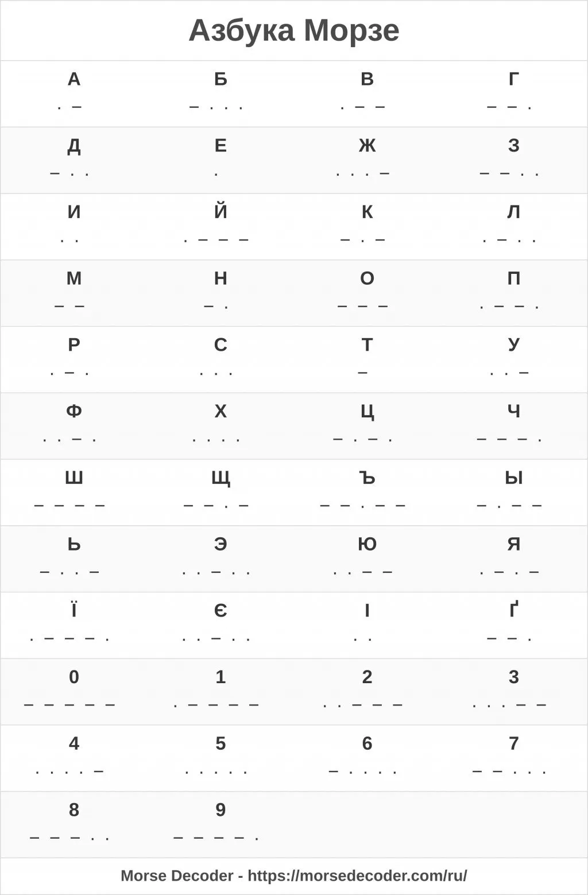Select the letter Б Morse cell
The image size is (588, 895).
coord(220,94)
